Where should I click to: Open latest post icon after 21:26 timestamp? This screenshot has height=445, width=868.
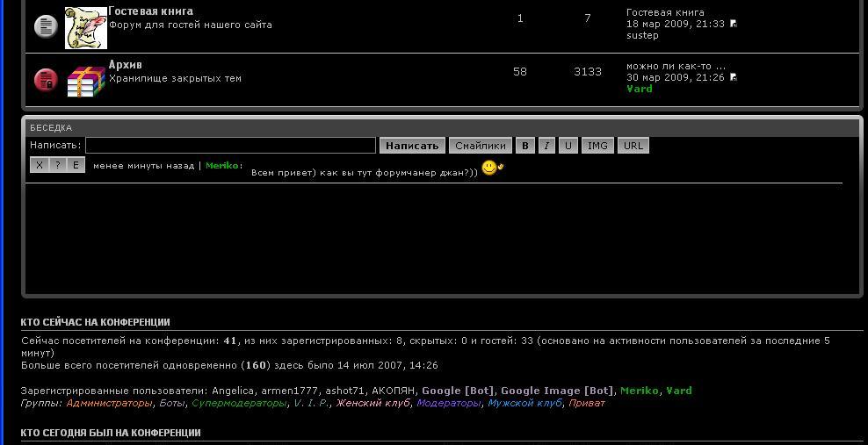coord(734,77)
